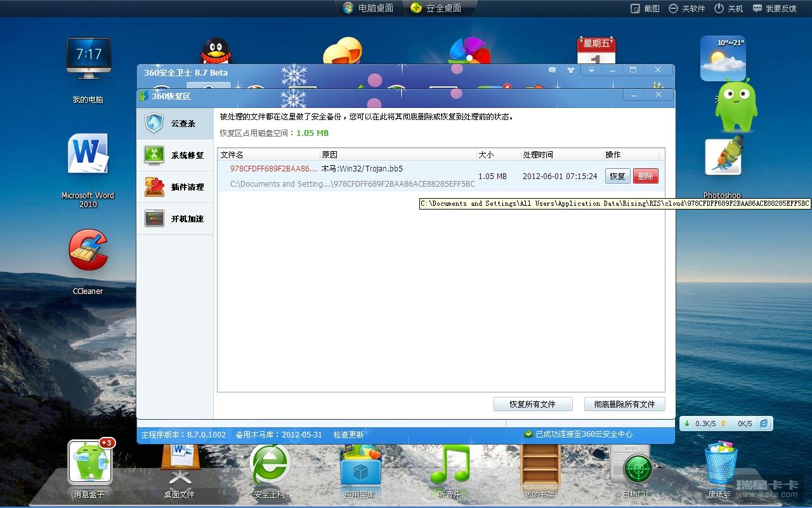Screen dimensions: 812x508
Task: Open 我的书架 in the dock
Action: coord(540,471)
